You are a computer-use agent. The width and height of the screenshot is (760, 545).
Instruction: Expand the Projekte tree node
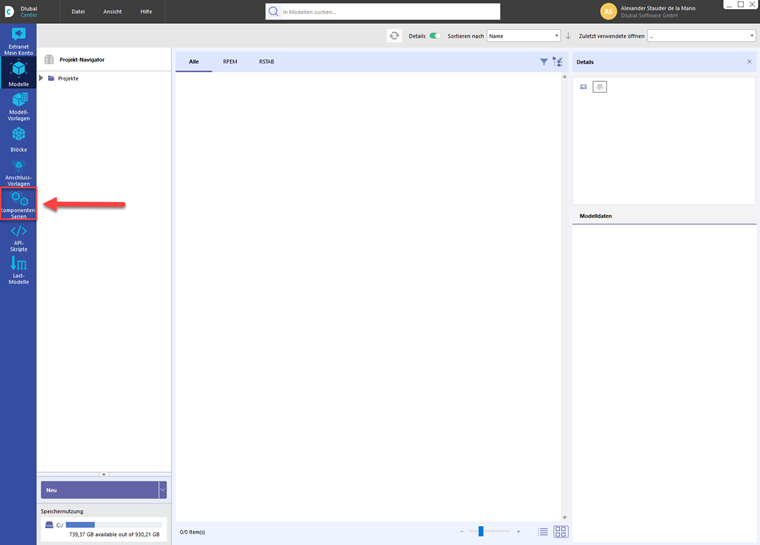41,78
